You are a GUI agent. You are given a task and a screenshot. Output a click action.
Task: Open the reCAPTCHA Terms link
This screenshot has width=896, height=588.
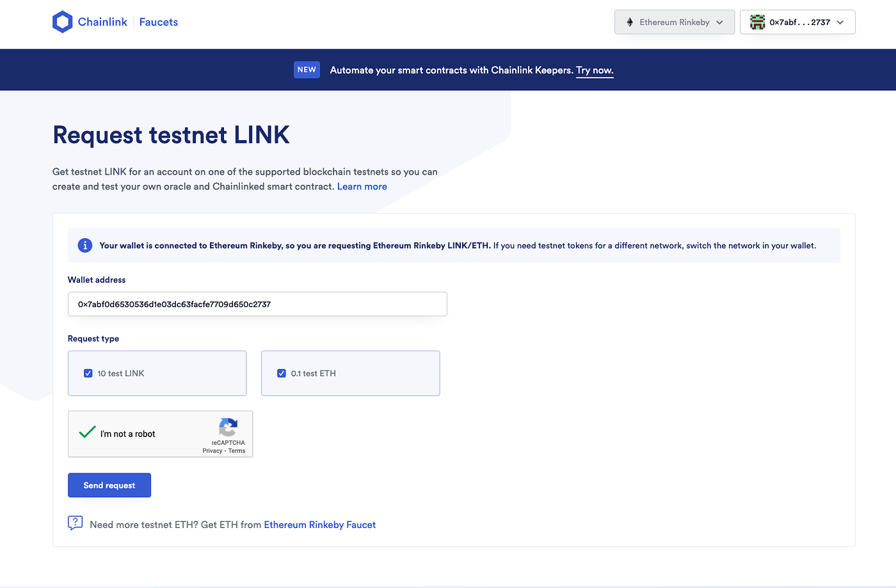pos(237,451)
